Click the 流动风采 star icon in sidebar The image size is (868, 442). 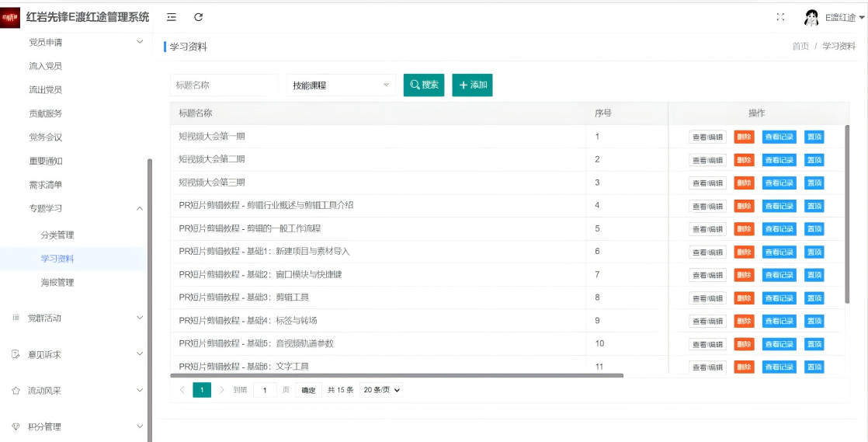(16, 391)
